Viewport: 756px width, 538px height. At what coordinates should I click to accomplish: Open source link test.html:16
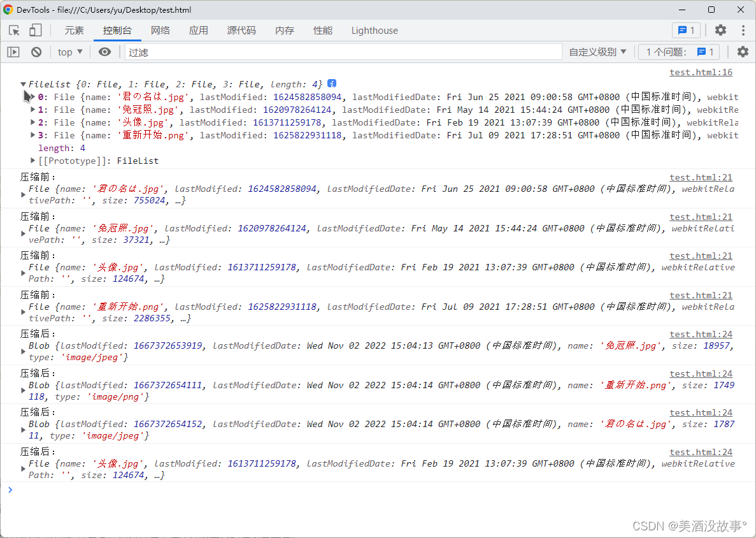701,73
